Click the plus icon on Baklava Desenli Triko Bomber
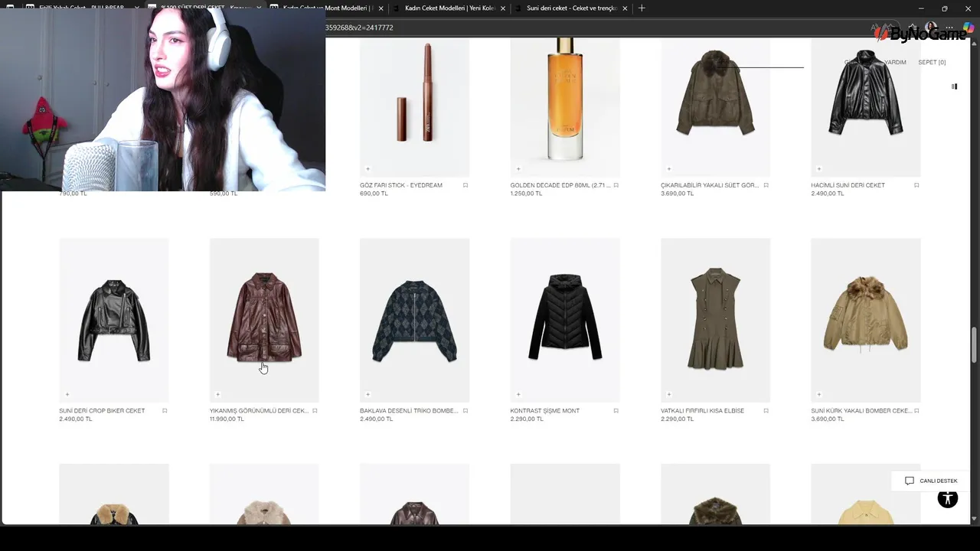Screen dimensions: 980x551 [367, 395]
